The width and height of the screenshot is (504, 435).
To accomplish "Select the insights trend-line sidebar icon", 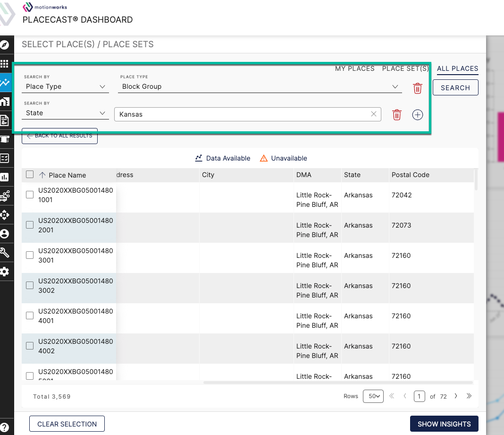I will tap(5, 83).
